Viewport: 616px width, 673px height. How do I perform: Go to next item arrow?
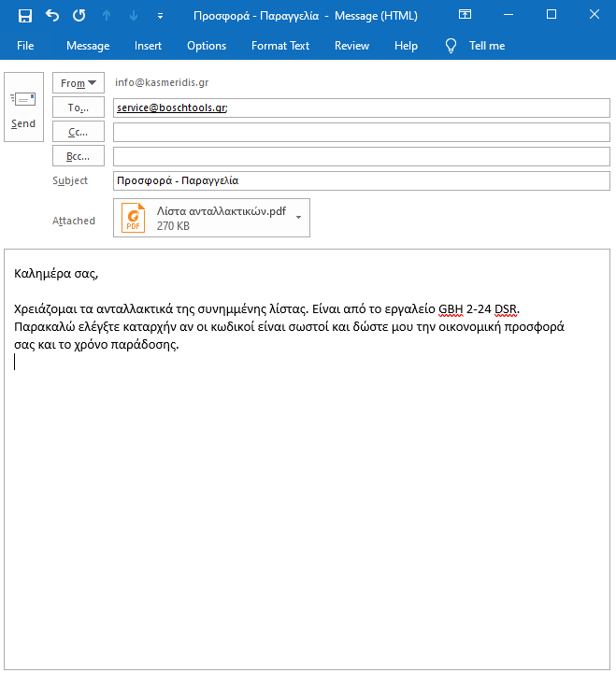coord(134,16)
